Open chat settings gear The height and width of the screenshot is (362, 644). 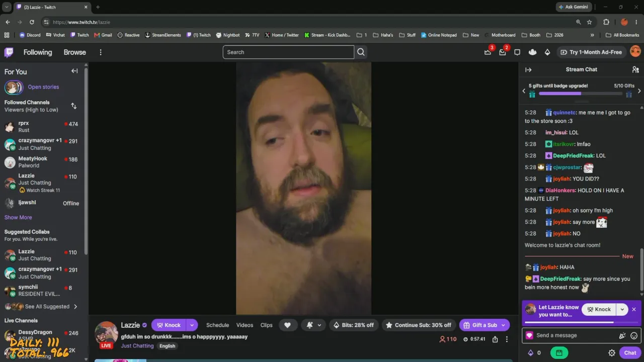point(612,353)
